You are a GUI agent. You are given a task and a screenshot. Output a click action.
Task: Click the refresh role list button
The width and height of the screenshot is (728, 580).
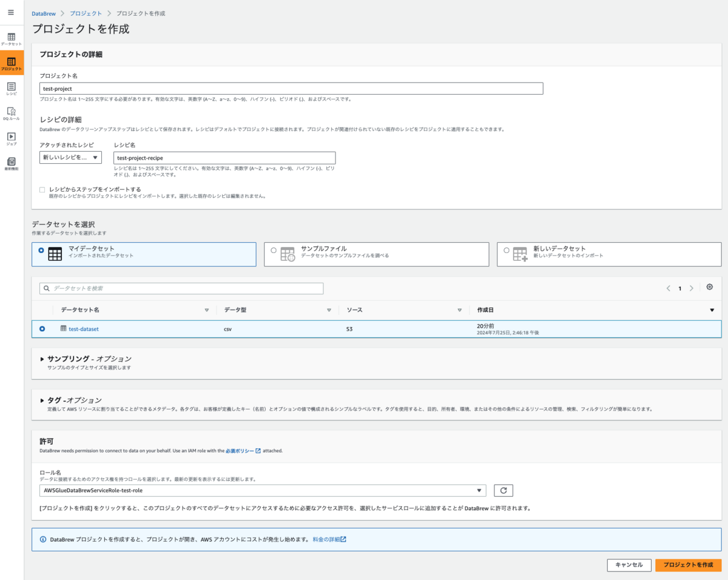[503, 490]
